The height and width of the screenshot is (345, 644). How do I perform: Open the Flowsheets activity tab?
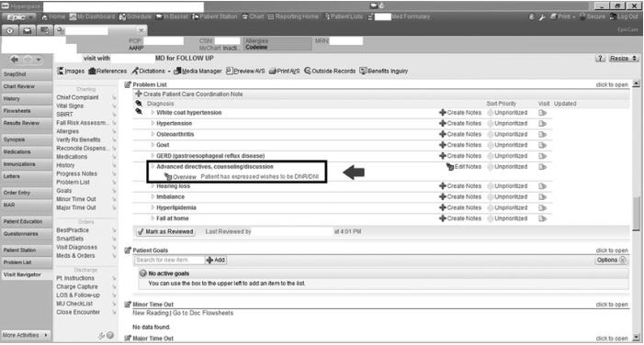point(27,111)
